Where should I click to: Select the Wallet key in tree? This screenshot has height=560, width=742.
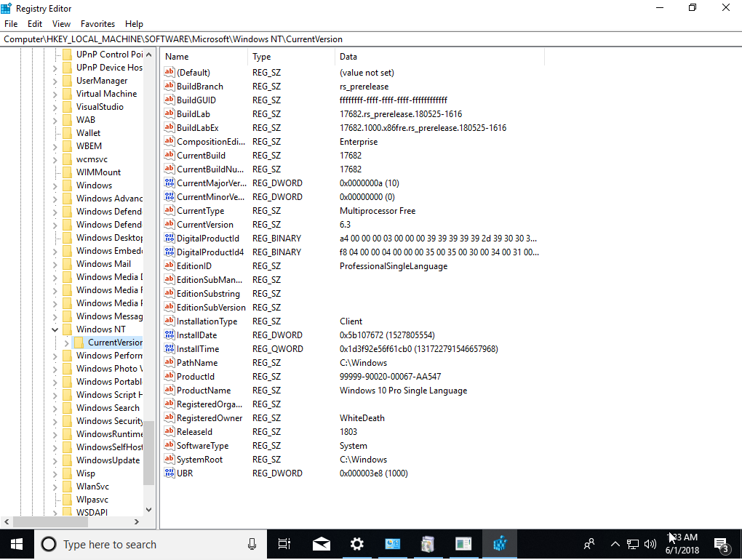(x=88, y=133)
